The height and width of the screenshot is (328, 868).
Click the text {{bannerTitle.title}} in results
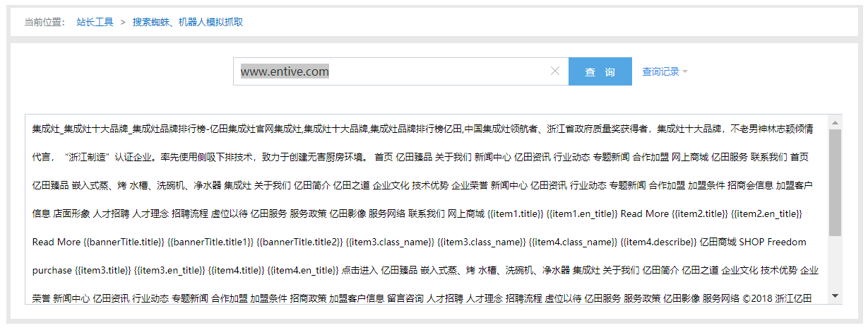point(124,242)
